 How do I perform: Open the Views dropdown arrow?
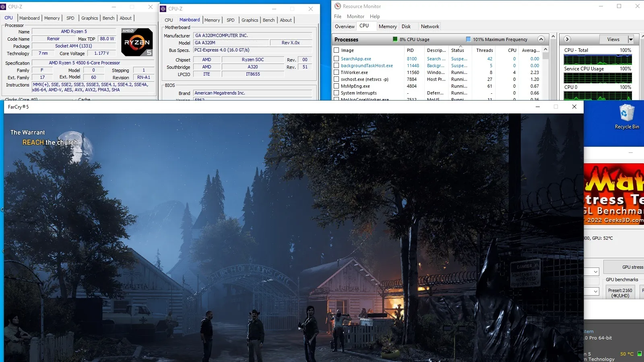click(631, 39)
